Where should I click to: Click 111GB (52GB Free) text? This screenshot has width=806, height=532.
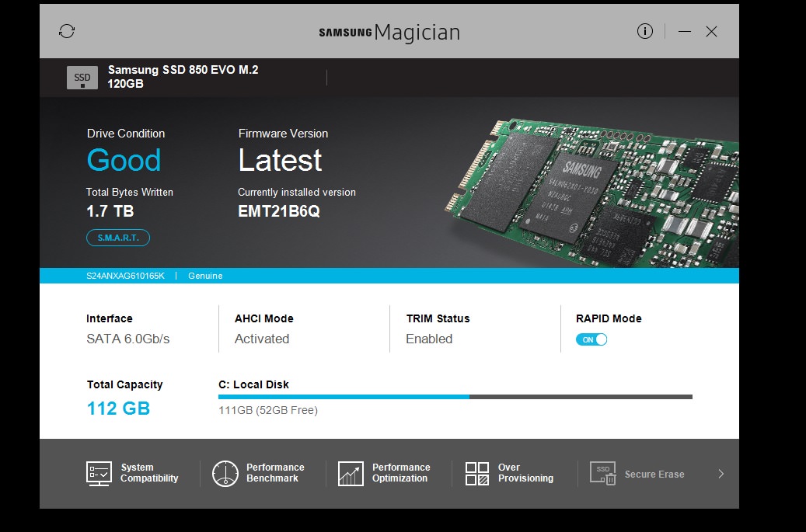click(268, 410)
